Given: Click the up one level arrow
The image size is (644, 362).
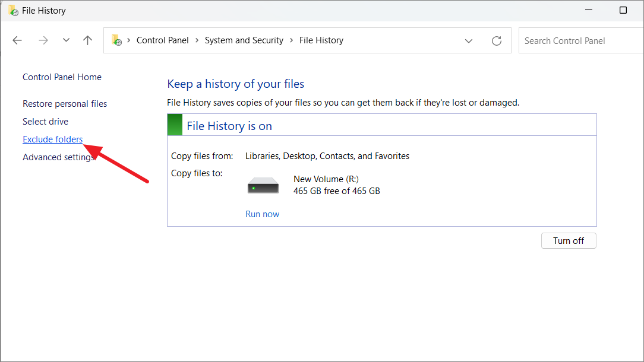Looking at the screenshot, I should [x=87, y=40].
